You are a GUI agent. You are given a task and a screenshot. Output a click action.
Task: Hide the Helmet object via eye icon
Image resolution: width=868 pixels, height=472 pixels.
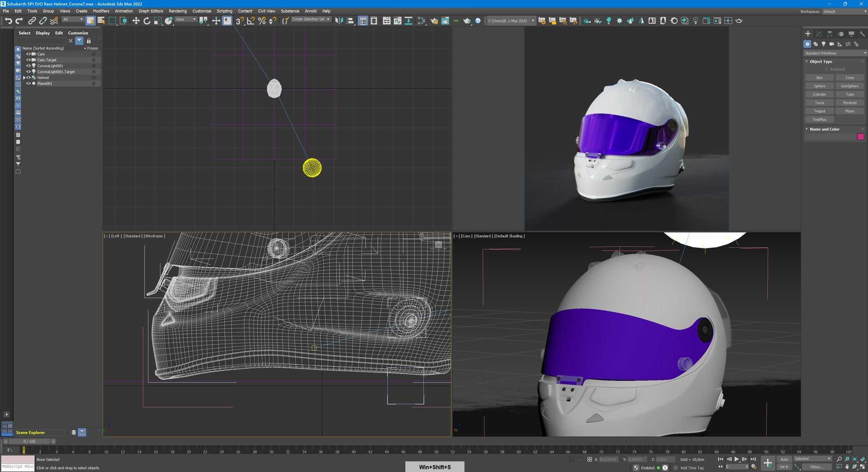(28, 78)
